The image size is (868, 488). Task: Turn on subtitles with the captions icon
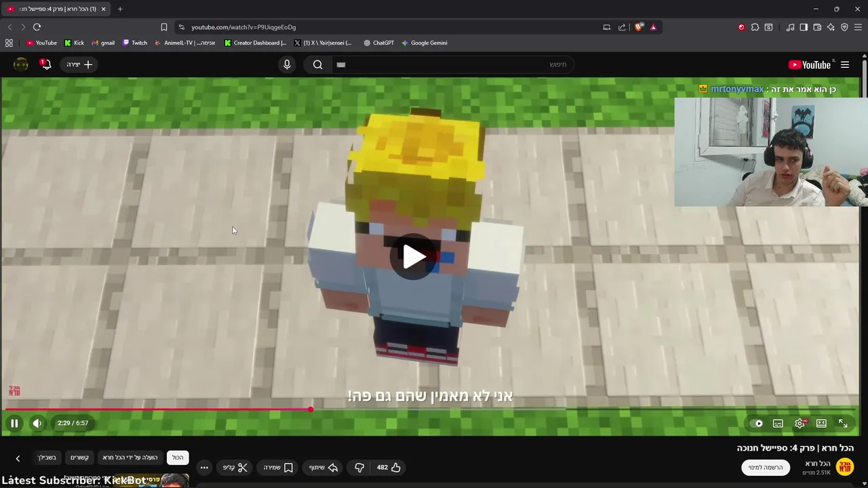[778, 423]
